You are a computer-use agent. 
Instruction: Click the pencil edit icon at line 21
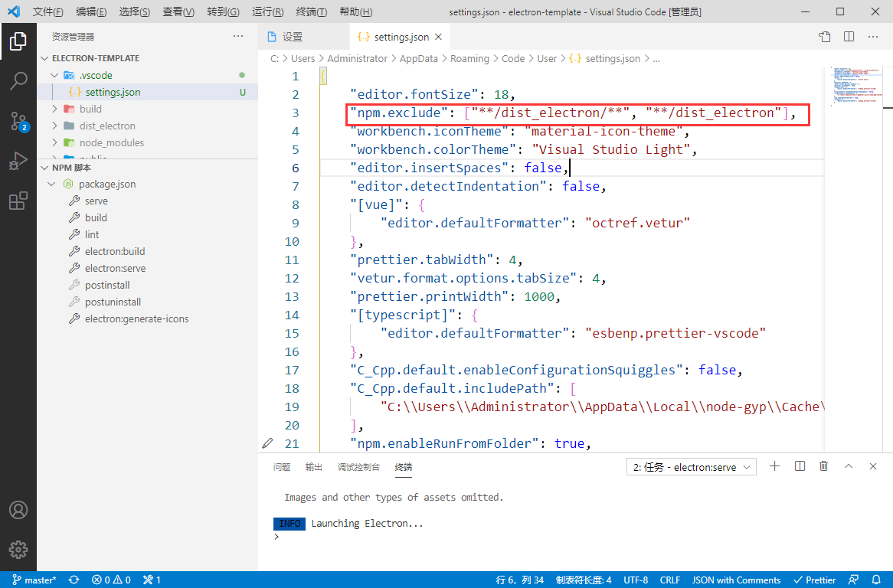click(x=268, y=443)
